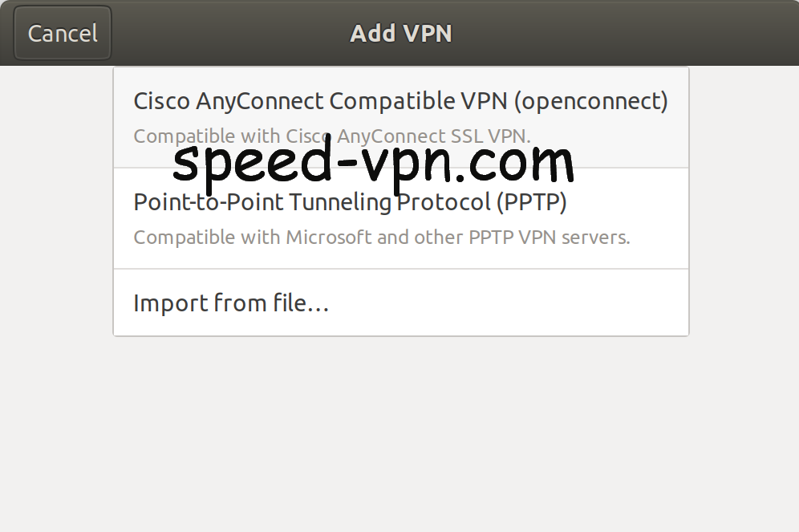This screenshot has width=799, height=532.
Task: Open Import from file… option
Action: click(231, 303)
